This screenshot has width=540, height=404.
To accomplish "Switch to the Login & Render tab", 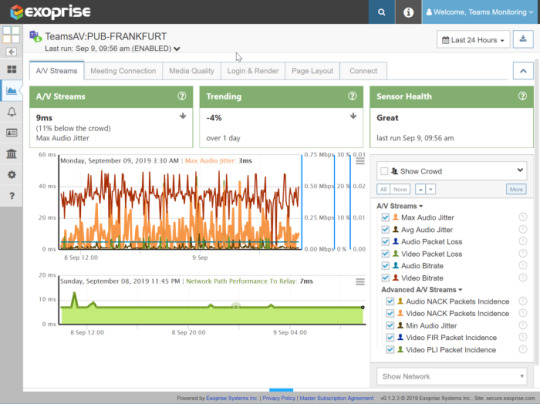I will point(253,71).
